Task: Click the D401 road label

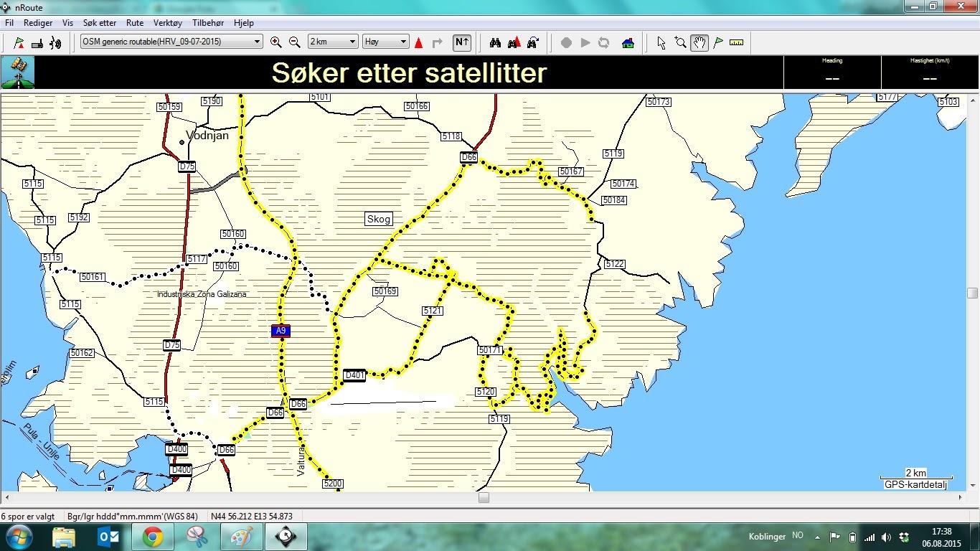Action: 354,375
